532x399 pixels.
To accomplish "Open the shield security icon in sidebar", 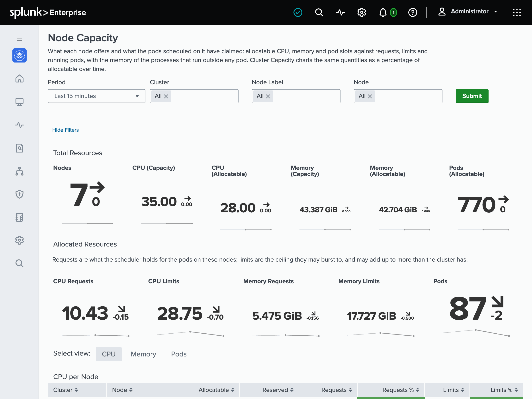I will (20, 194).
